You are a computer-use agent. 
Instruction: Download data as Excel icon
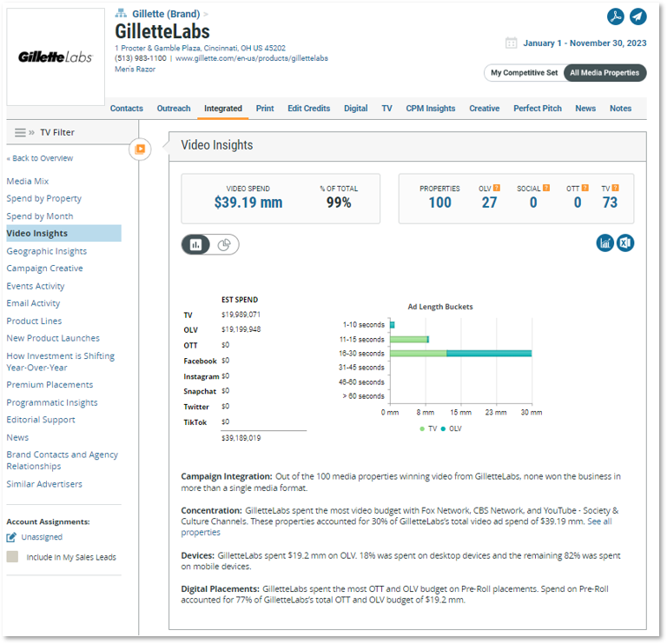coord(625,243)
